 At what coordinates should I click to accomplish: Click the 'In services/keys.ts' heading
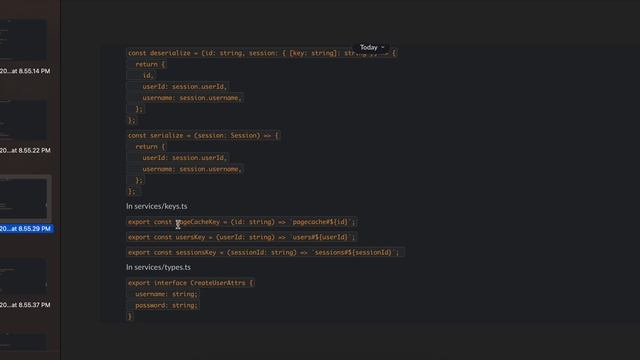[x=157, y=206]
